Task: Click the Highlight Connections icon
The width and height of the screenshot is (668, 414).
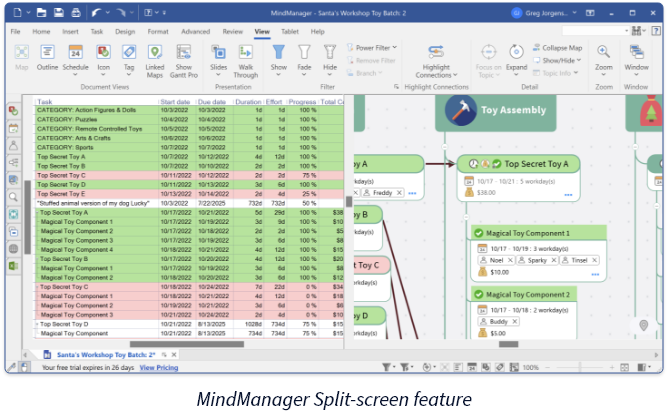Action: pos(436,52)
